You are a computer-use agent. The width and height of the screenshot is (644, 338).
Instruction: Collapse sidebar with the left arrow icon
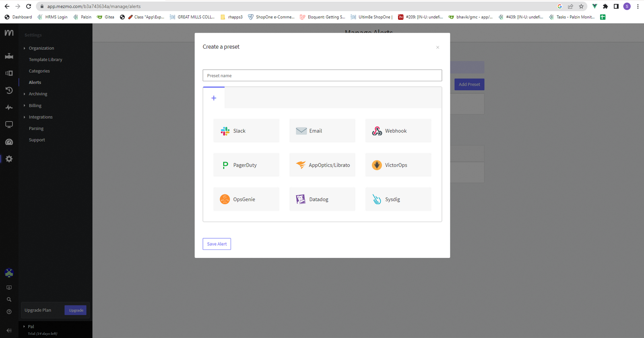click(x=9, y=330)
